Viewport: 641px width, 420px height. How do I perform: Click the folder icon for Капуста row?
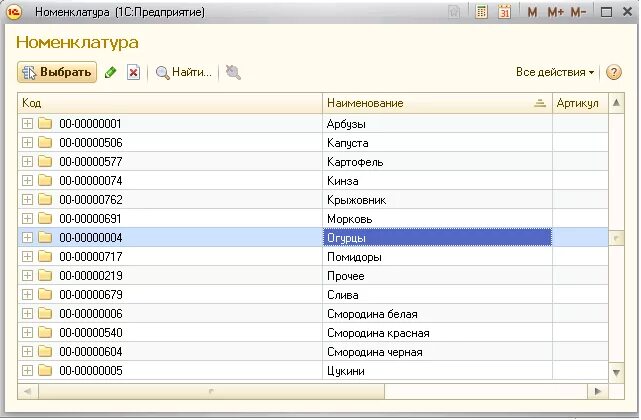tap(45, 142)
